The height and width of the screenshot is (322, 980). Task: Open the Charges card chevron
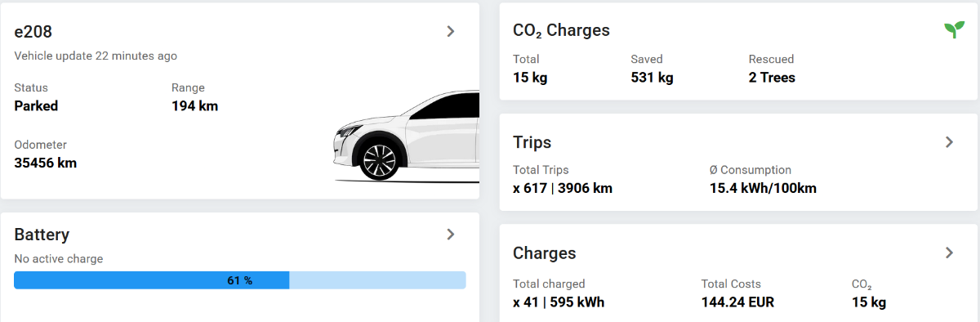(949, 253)
